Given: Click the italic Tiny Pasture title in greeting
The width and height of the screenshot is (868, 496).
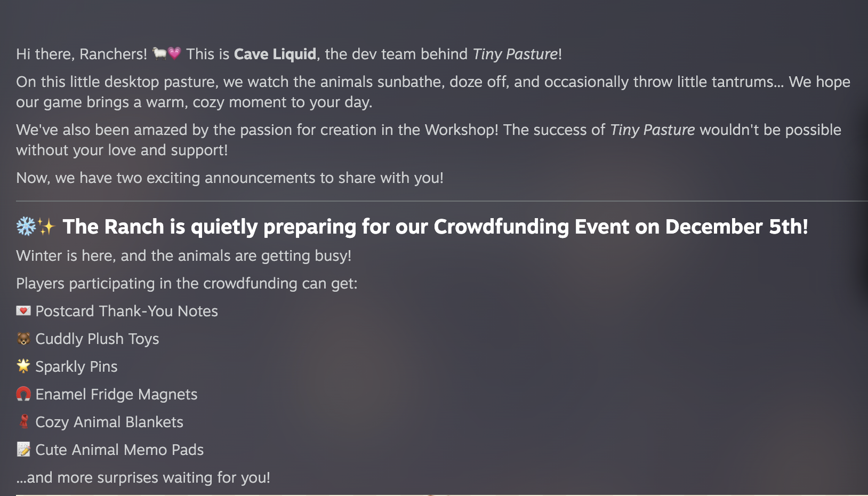Looking at the screenshot, I should (515, 54).
